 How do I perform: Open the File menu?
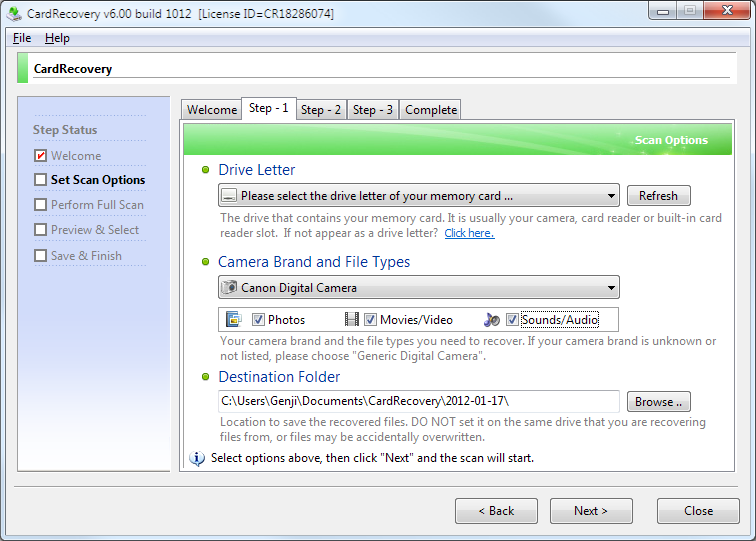coord(22,38)
